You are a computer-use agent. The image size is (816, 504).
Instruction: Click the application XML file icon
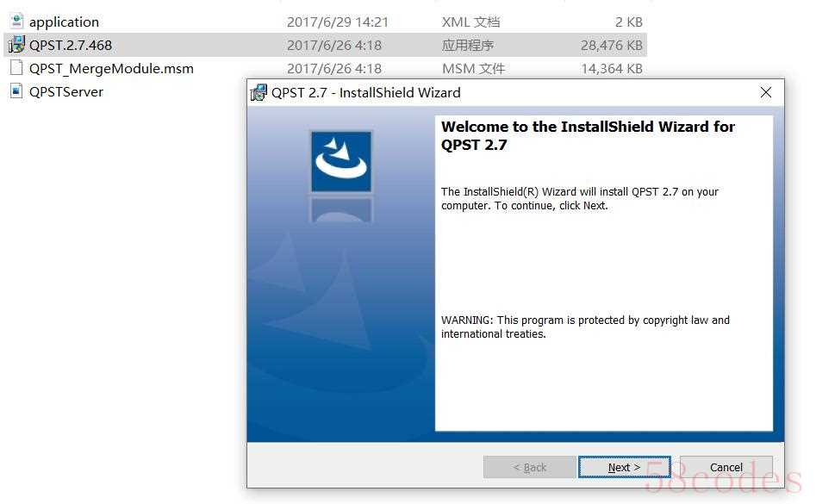click(16, 22)
